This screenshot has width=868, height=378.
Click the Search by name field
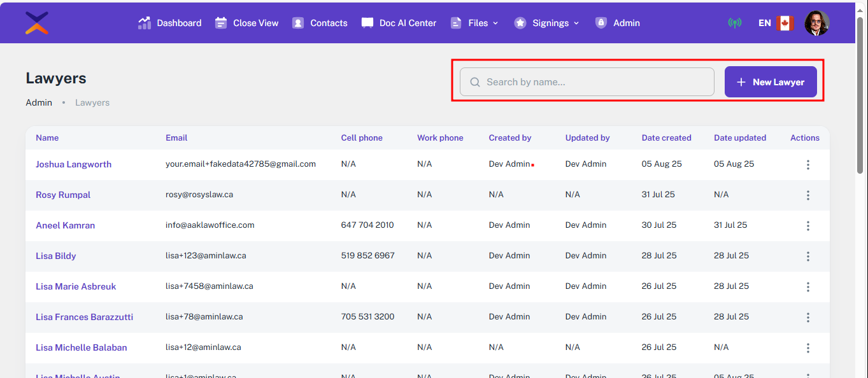(x=592, y=82)
